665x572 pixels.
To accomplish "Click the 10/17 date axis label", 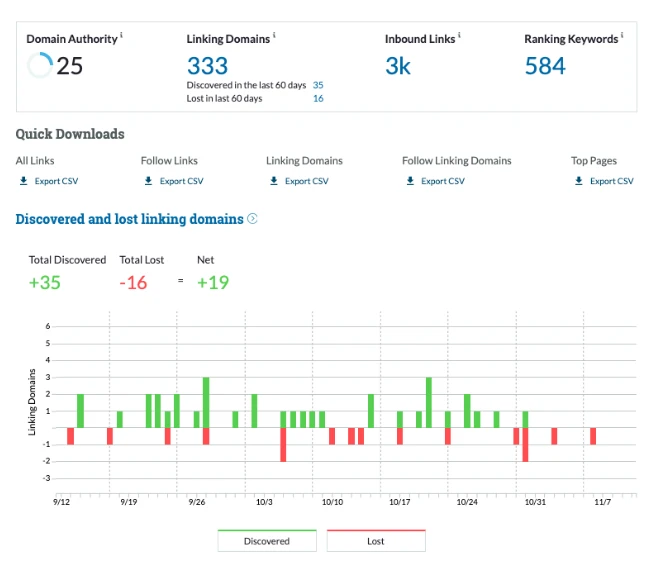I will pos(400,502).
